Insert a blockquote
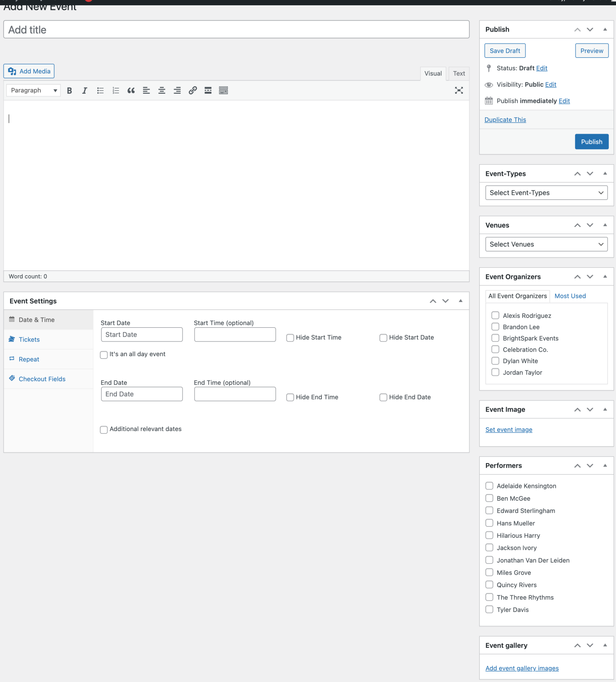The width and height of the screenshot is (616, 682). pos(131,90)
